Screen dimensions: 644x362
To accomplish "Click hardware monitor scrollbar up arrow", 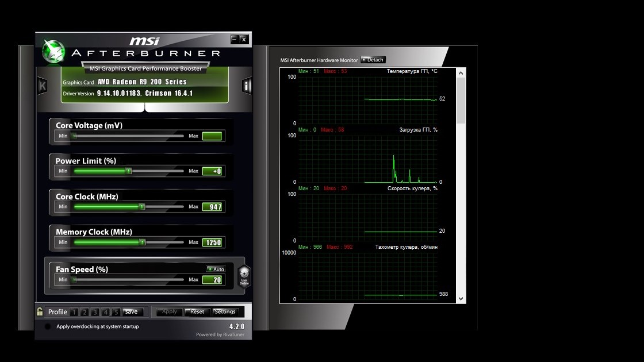I will [x=461, y=73].
